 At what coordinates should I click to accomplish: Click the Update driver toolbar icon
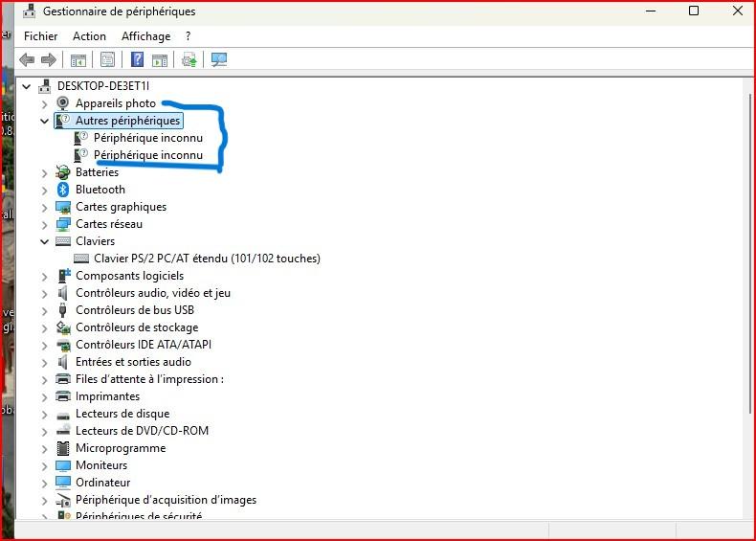(x=189, y=59)
